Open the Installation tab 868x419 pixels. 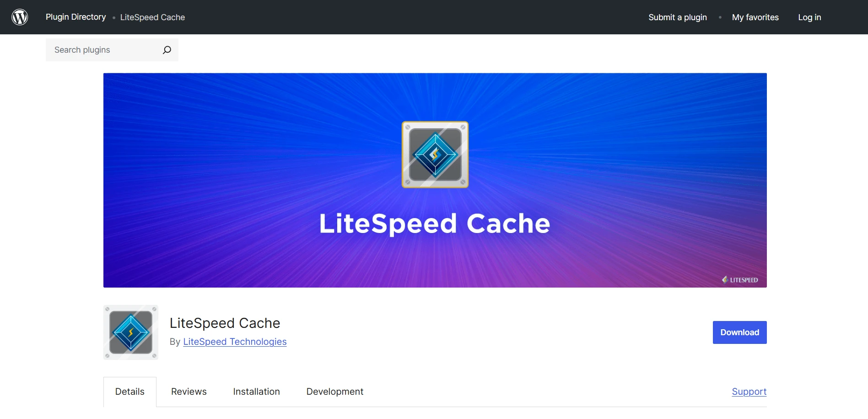pyautogui.click(x=256, y=392)
